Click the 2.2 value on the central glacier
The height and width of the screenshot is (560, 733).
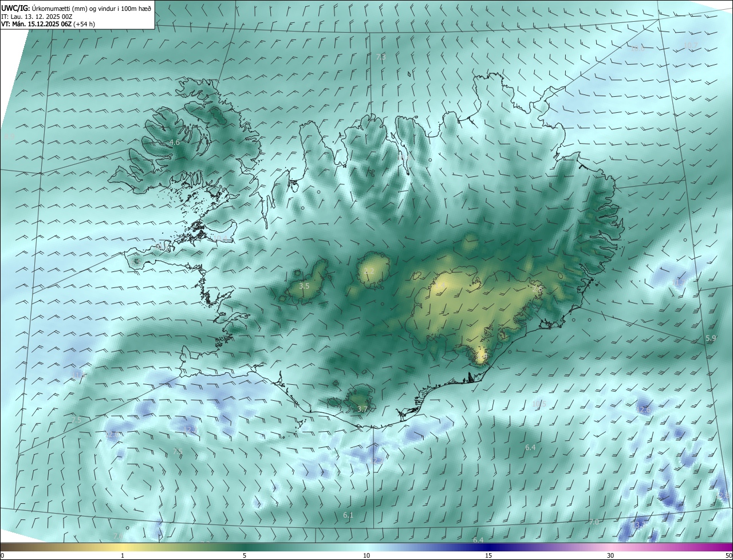coord(369,271)
